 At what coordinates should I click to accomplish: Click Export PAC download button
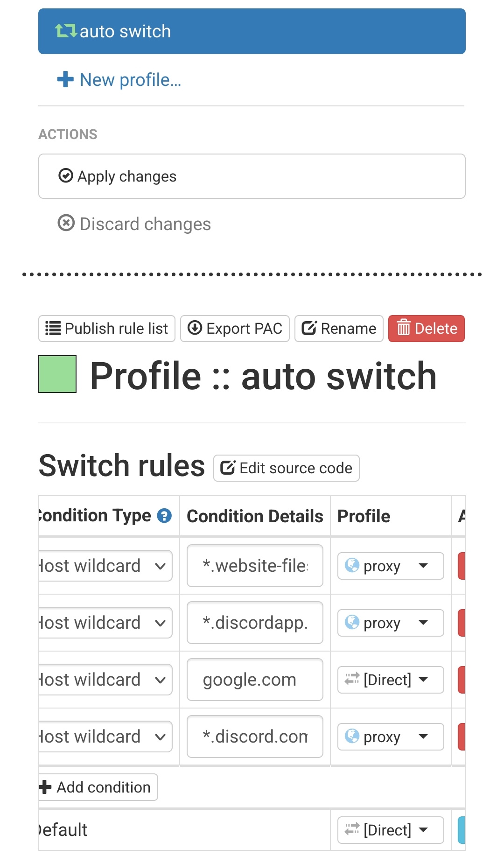(235, 329)
